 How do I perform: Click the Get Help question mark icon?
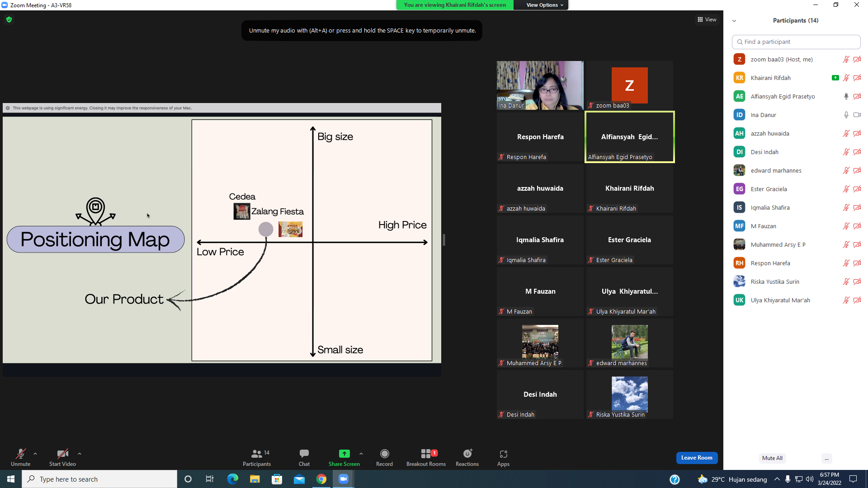(675, 479)
